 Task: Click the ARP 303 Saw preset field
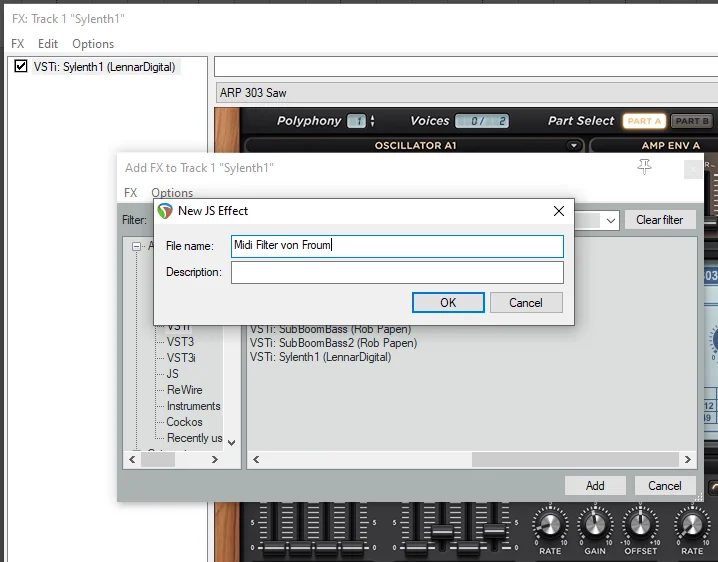coord(467,93)
